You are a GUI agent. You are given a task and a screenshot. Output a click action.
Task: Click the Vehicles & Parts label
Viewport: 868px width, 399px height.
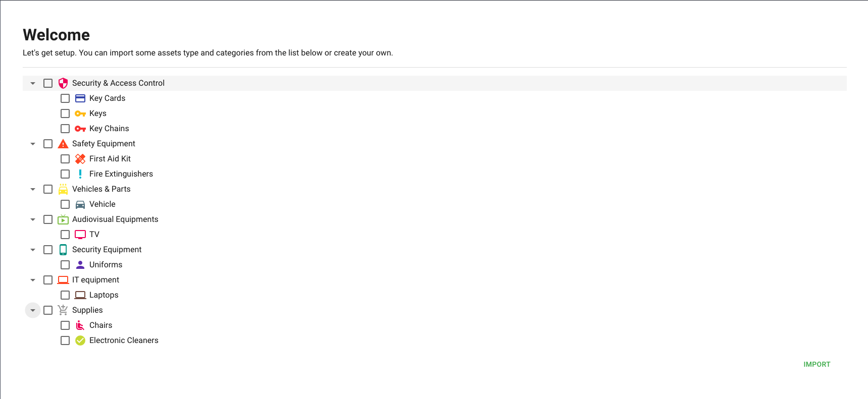click(x=101, y=189)
